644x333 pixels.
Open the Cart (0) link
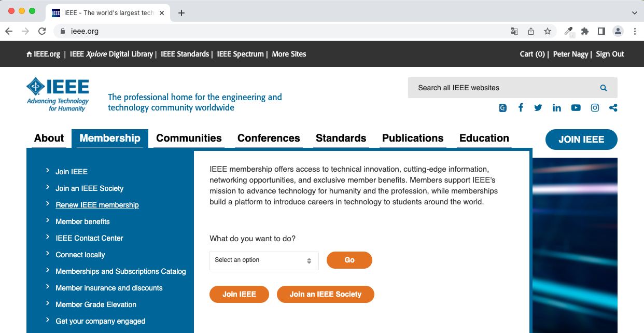533,54
